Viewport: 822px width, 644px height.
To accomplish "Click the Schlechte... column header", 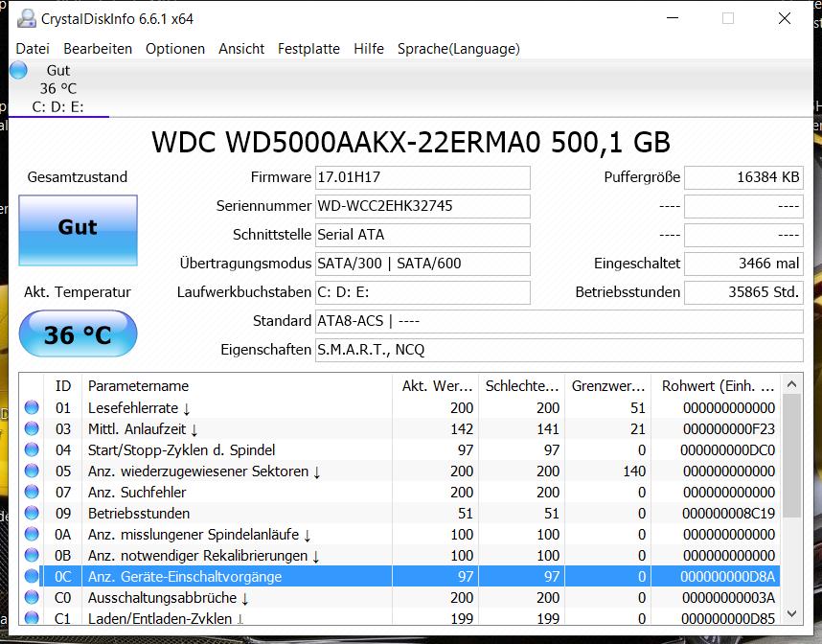I will (521, 386).
